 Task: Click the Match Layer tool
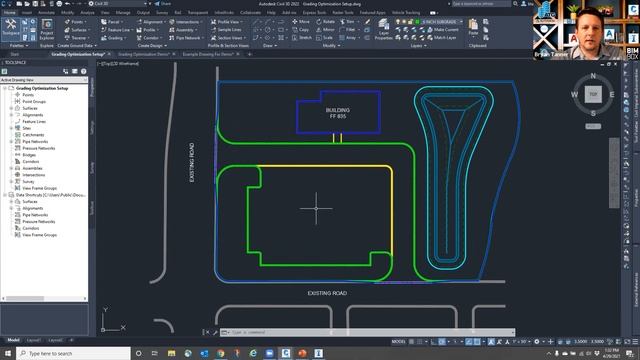(x=442, y=38)
